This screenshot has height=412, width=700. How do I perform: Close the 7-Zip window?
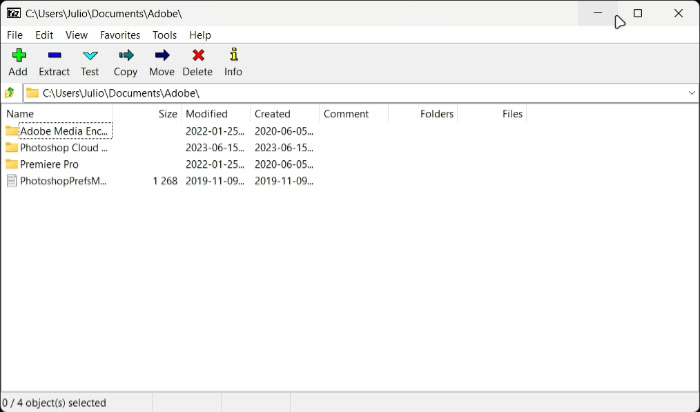click(x=679, y=13)
